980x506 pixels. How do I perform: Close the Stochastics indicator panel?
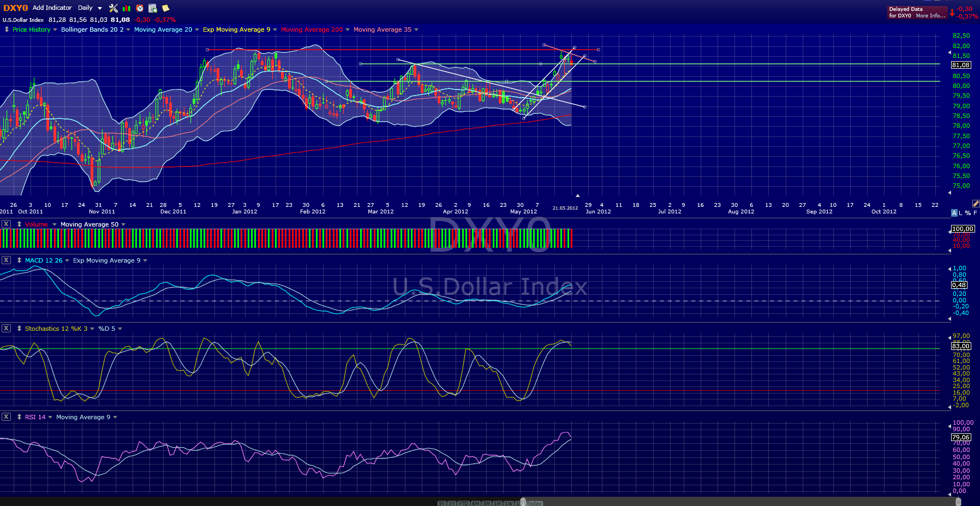pos(6,328)
